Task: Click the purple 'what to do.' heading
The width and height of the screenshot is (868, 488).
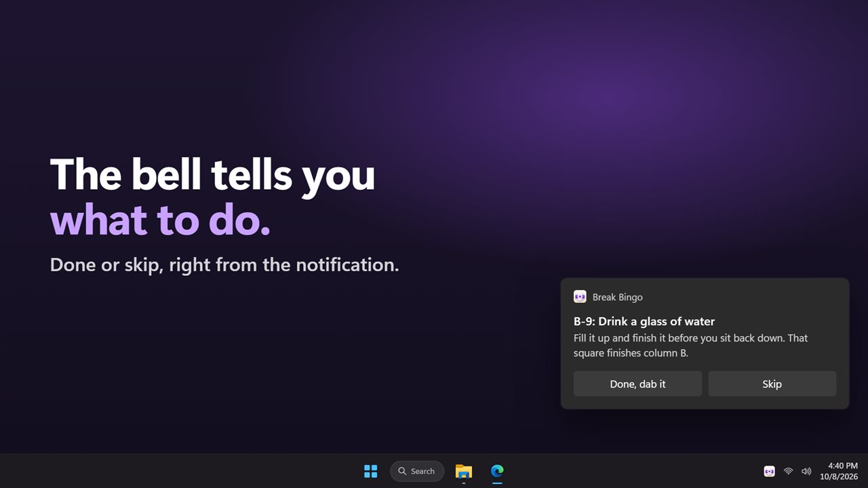Action: click(160, 220)
